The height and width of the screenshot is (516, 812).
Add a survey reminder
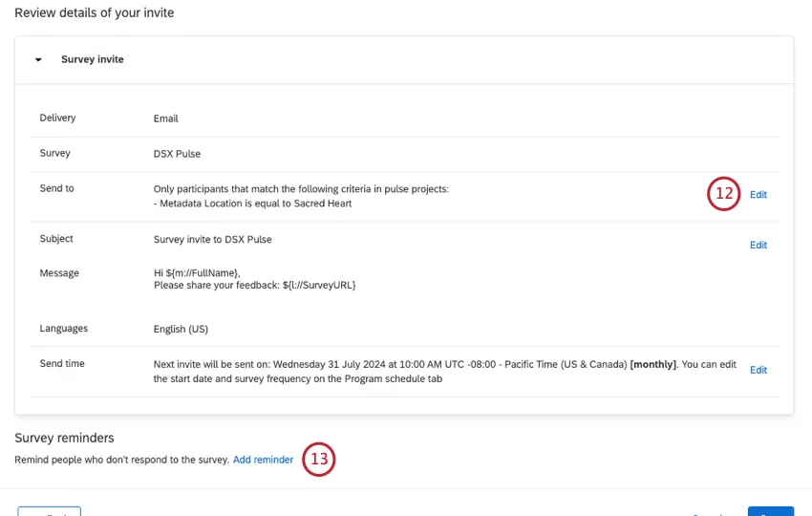coord(263,460)
